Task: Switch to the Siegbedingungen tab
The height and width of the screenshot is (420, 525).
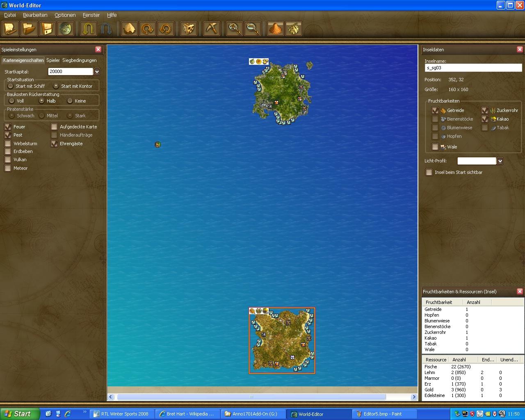Action: coord(80,60)
